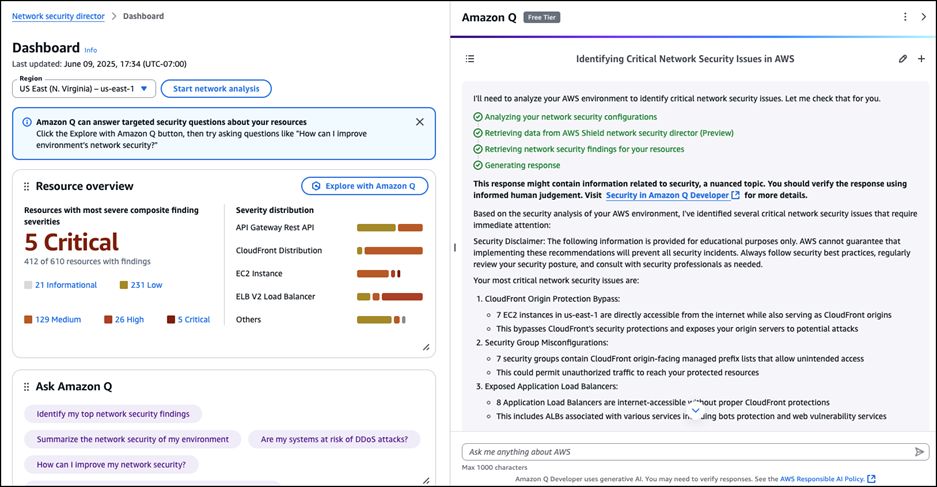Send the message with paper plane icon
The width and height of the screenshot is (937, 487).
coord(919,452)
